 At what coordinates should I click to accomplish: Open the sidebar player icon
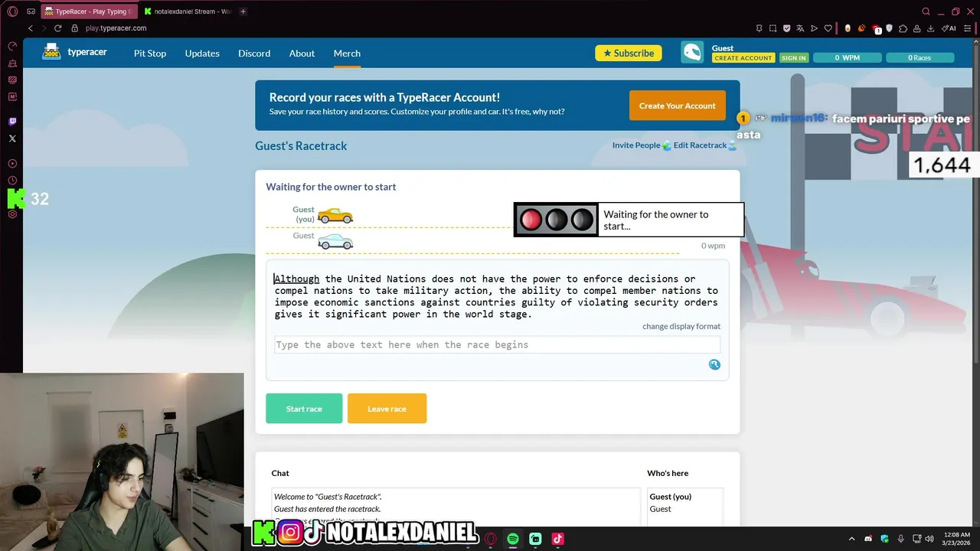(12, 164)
